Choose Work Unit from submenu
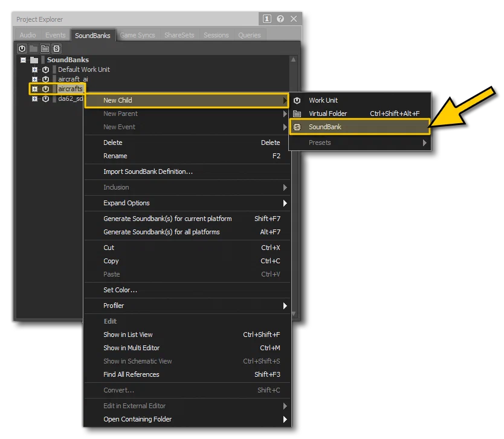Image resolution: width=504 pixels, height=439 pixels. click(x=360, y=100)
